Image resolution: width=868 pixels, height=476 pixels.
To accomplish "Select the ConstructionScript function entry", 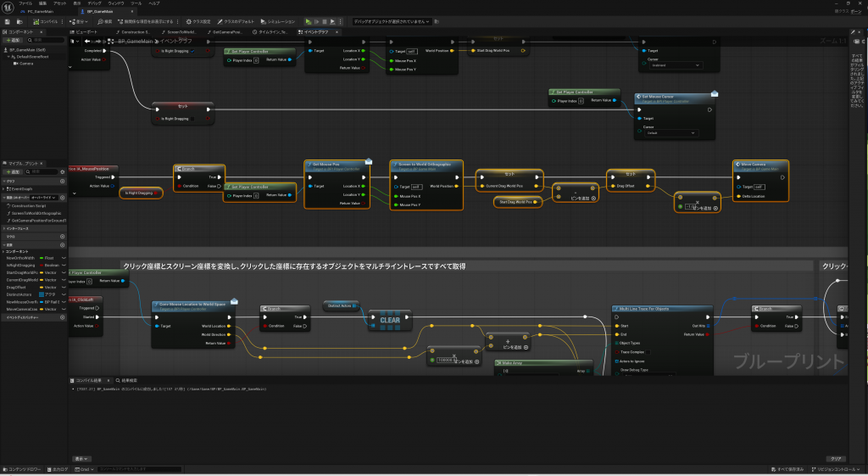I will [x=29, y=205].
